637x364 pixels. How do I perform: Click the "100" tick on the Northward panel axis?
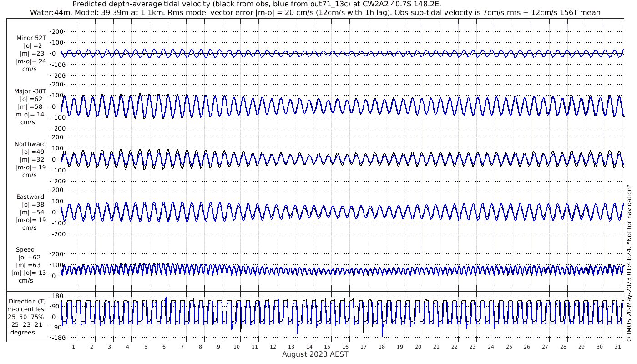pyautogui.click(x=57, y=148)
